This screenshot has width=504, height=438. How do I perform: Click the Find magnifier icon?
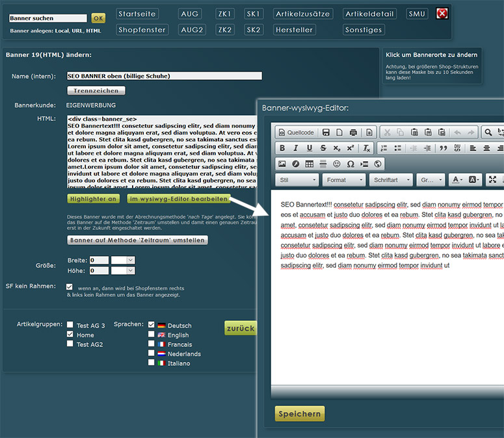pos(488,133)
